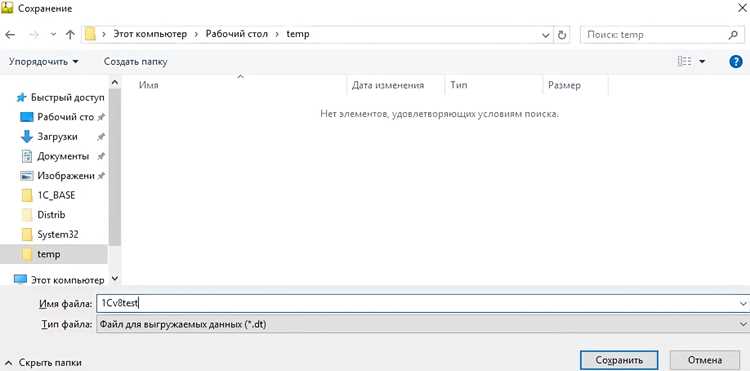Open 'Изображения' in sidebar
Image resolution: width=750 pixels, height=371 pixels.
point(66,176)
